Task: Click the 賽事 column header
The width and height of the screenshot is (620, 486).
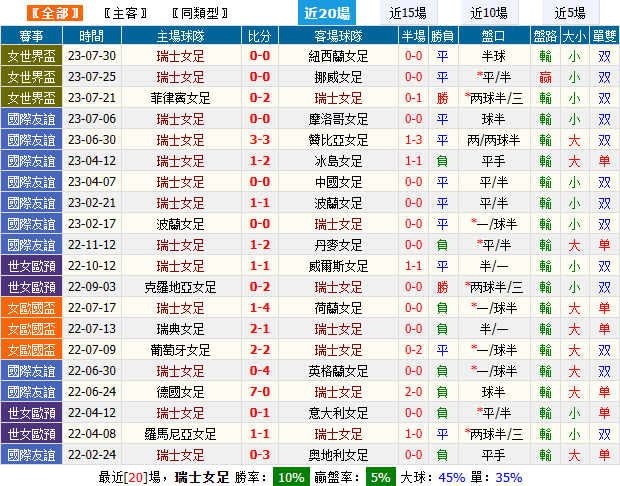Action: pos(31,35)
